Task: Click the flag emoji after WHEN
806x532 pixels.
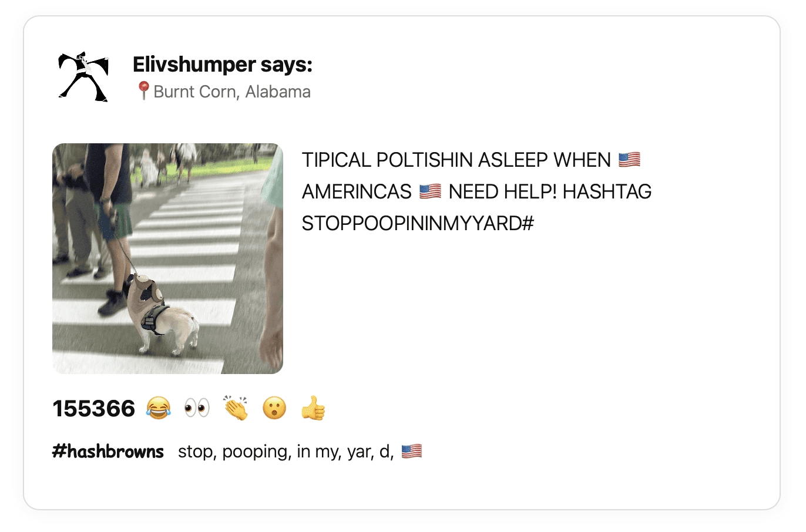Action: [x=630, y=160]
